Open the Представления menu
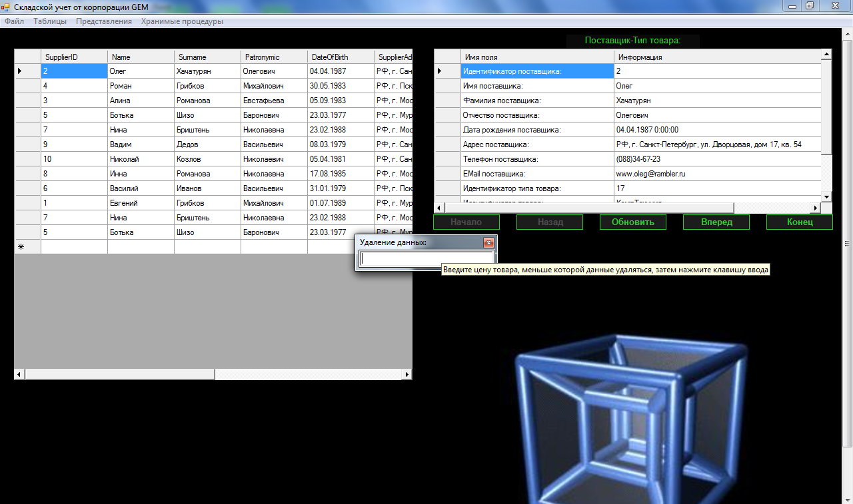 (x=104, y=21)
